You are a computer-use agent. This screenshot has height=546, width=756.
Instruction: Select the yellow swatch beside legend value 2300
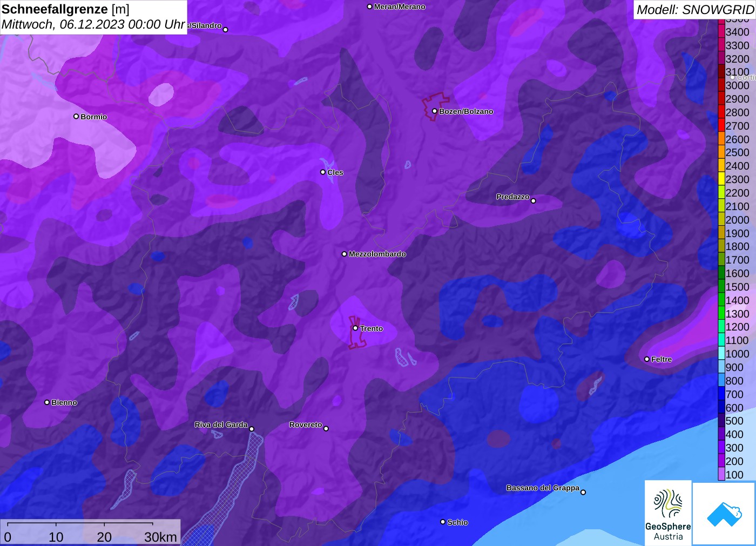[x=721, y=179]
